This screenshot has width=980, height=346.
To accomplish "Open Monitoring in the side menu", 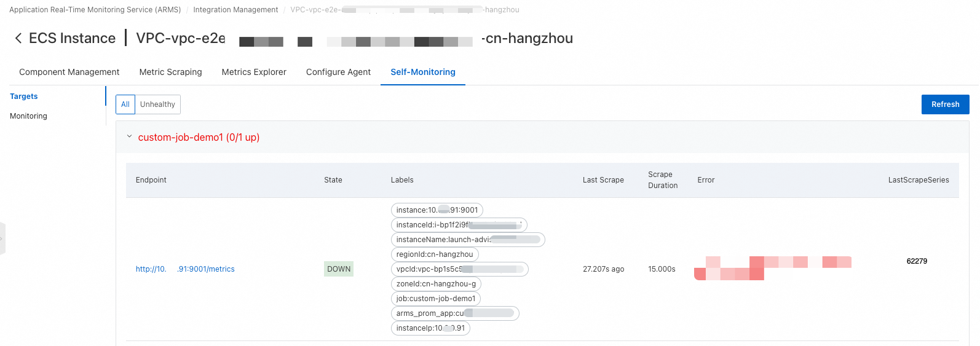I will 28,116.
